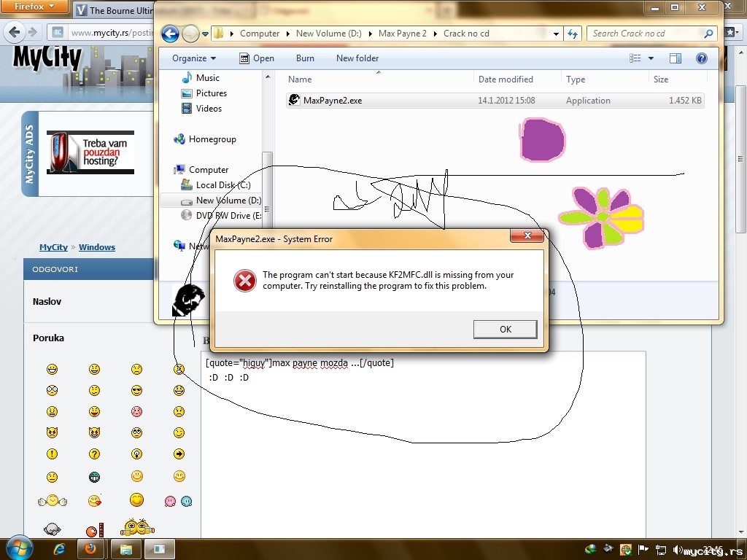Click the Windows Start orb

tap(19, 548)
